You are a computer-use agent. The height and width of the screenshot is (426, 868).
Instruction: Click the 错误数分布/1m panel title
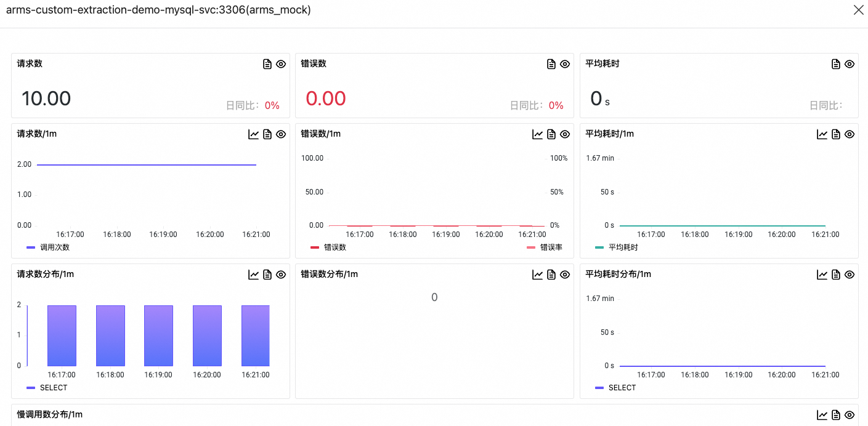pyautogui.click(x=330, y=274)
